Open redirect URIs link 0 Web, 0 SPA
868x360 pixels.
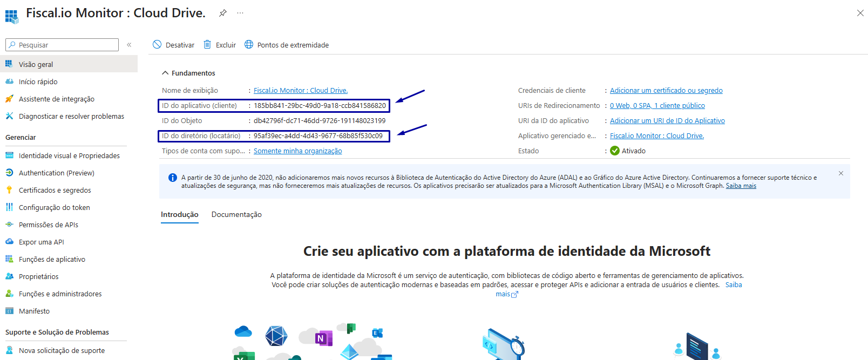[x=657, y=106]
